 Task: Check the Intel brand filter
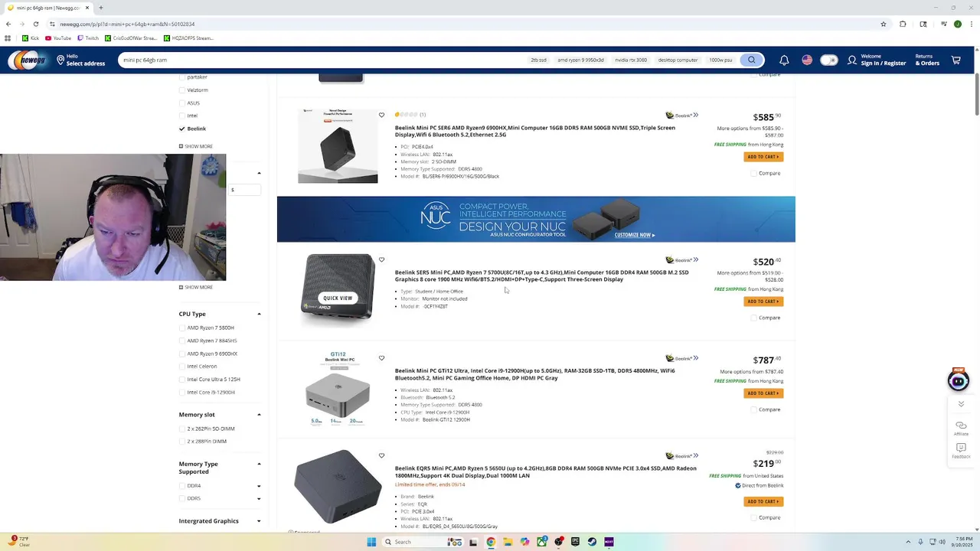182,116
